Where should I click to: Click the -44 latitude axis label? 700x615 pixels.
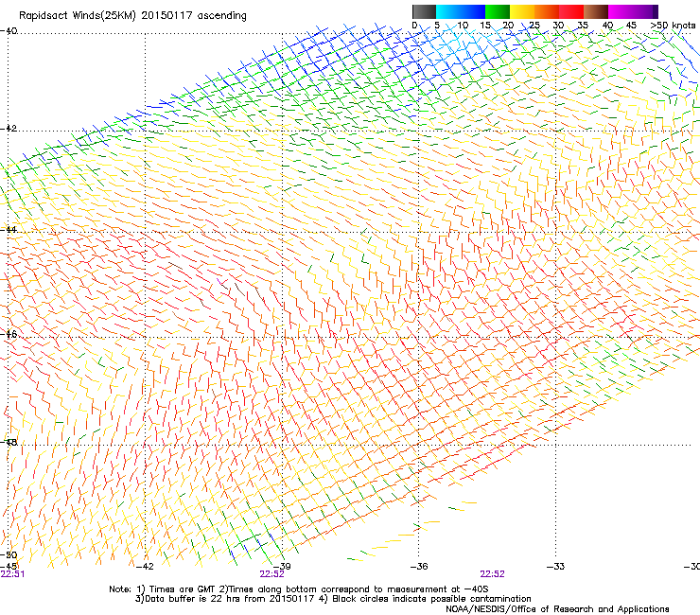(9, 230)
